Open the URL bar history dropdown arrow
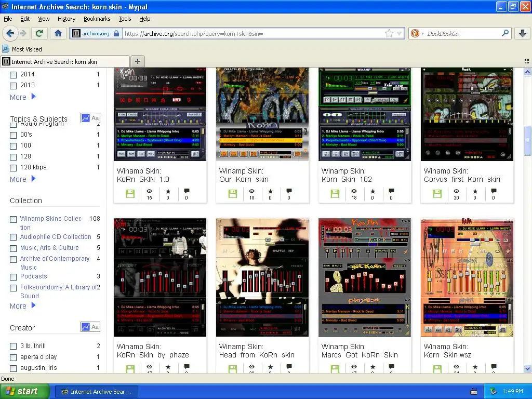532x399 pixels. point(400,33)
